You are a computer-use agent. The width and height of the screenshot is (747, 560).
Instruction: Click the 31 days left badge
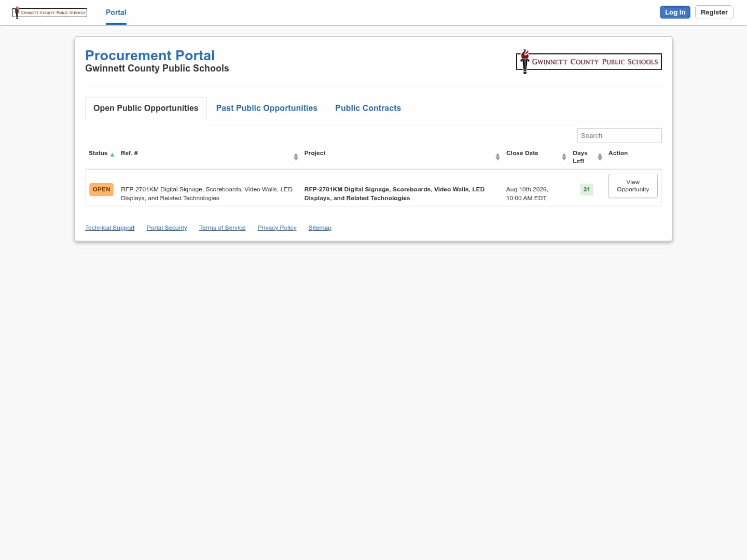587,189
